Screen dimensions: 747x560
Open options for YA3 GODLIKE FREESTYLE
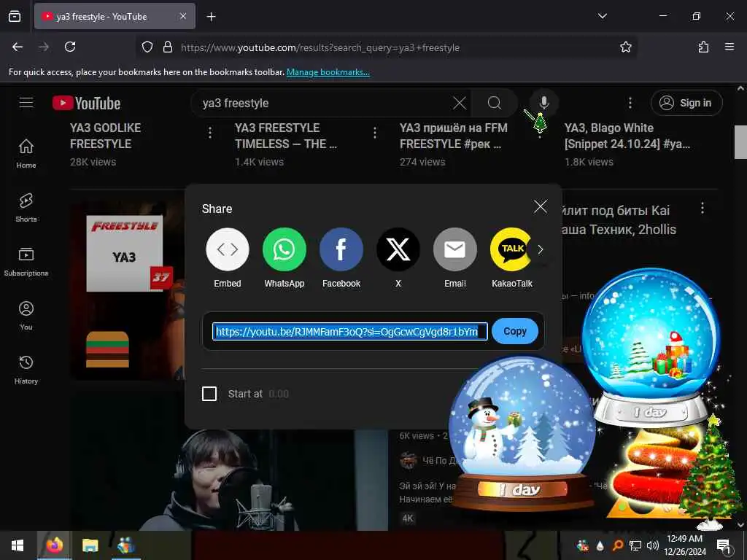click(209, 133)
